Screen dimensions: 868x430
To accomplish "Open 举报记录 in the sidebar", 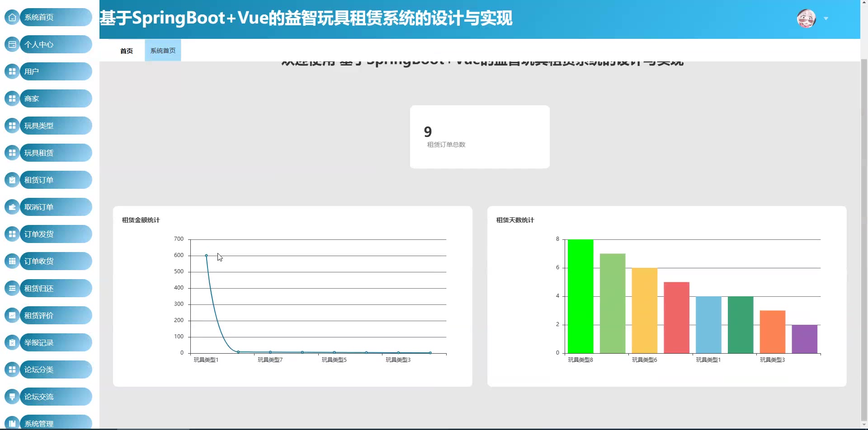I will click(x=56, y=342).
